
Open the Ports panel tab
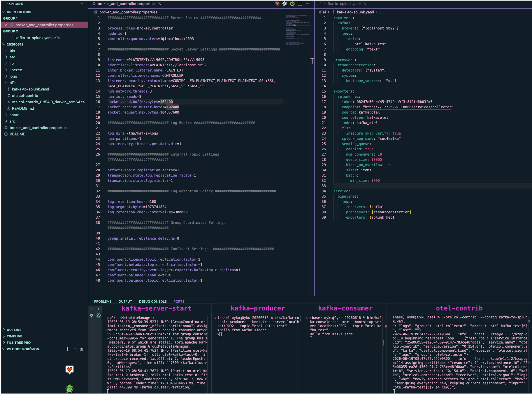(179, 301)
